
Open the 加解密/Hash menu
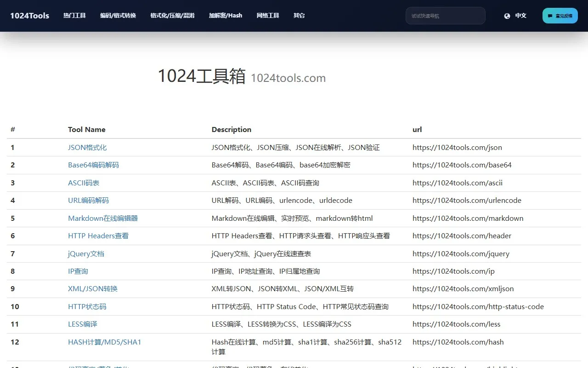(226, 15)
